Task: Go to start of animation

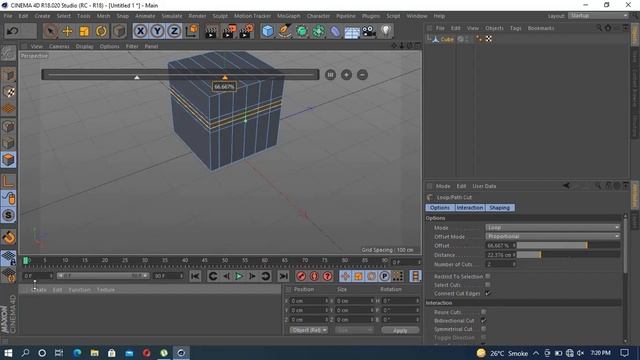Action: (x=195, y=276)
